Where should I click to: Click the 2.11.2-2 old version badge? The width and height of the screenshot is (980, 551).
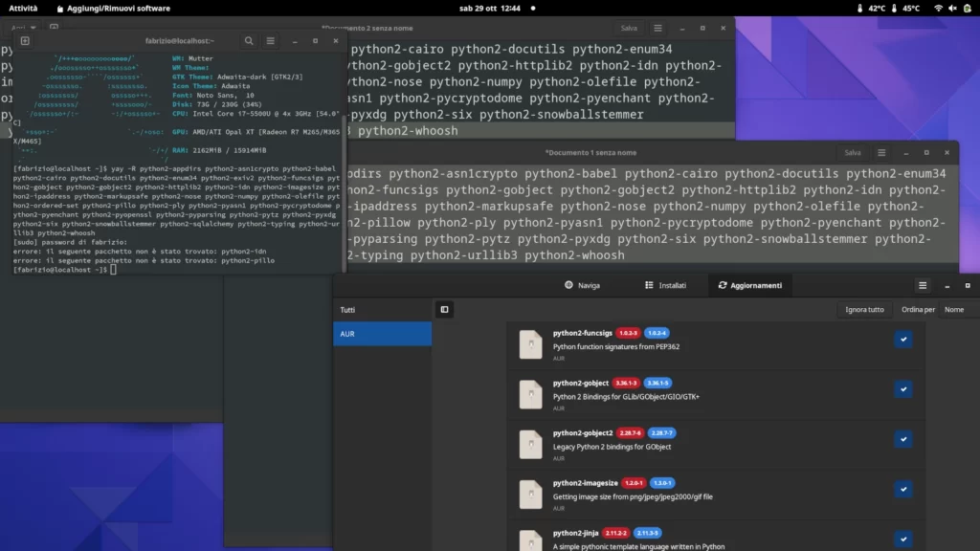[x=615, y=533]
